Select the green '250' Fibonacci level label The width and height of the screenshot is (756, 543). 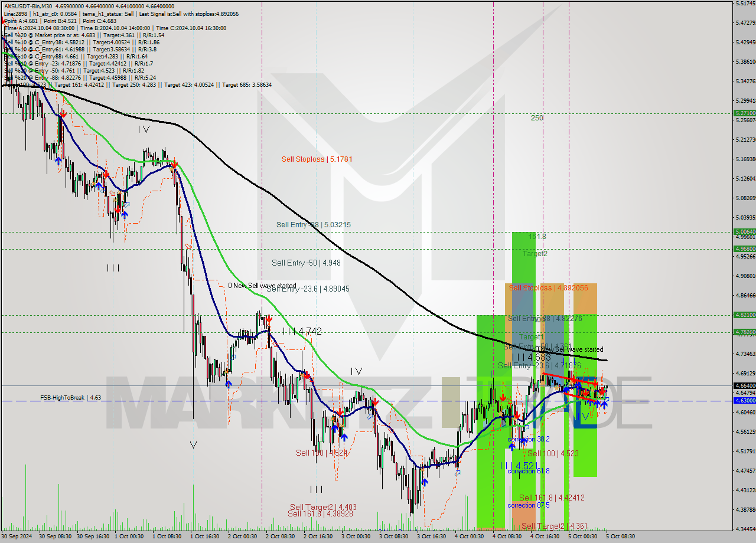pyautogui.click(x=536, y=118)
